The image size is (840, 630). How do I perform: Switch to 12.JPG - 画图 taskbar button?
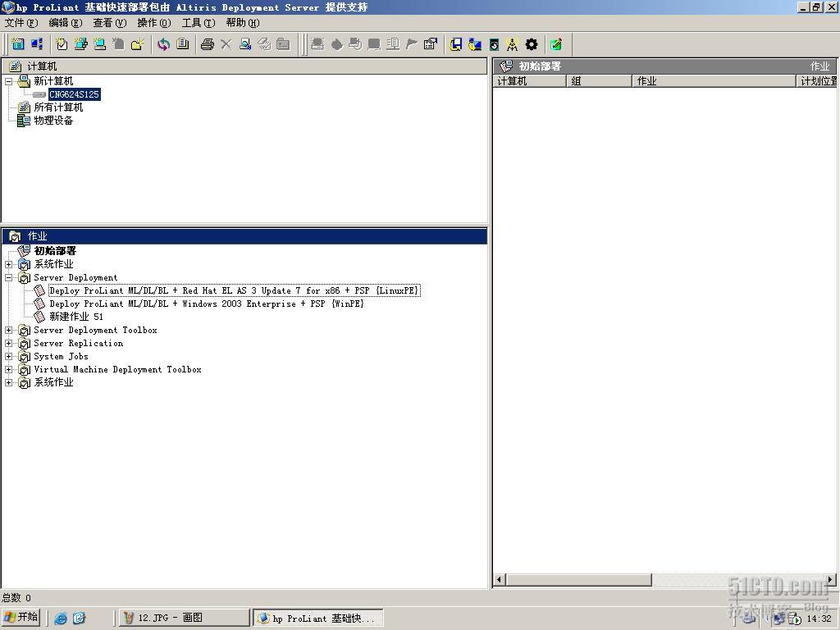pos(184,618)
